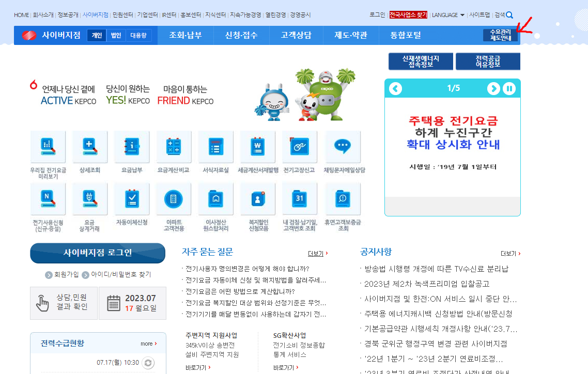Open 이사정산 원스탑처리 icon
588x374 pixels.
point(215,199)
